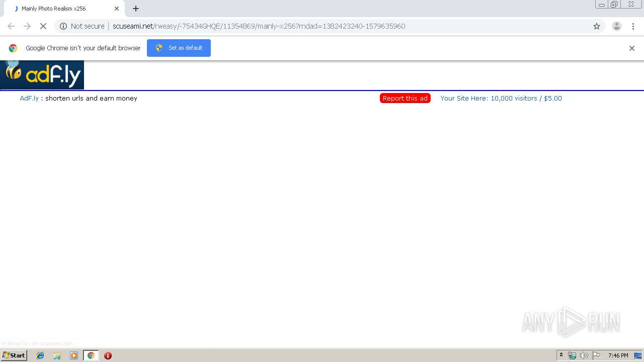Launch Internet Explorer from taskbar
Screen dimensions: 644x362
40,355
